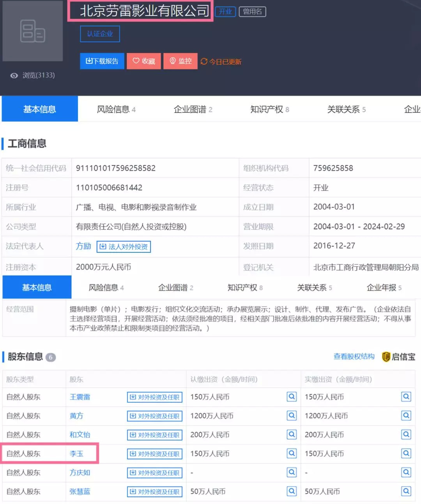Click the 今日已更新 refresh icon
Screen dimensions: 421x504
[x=204, y=62]
